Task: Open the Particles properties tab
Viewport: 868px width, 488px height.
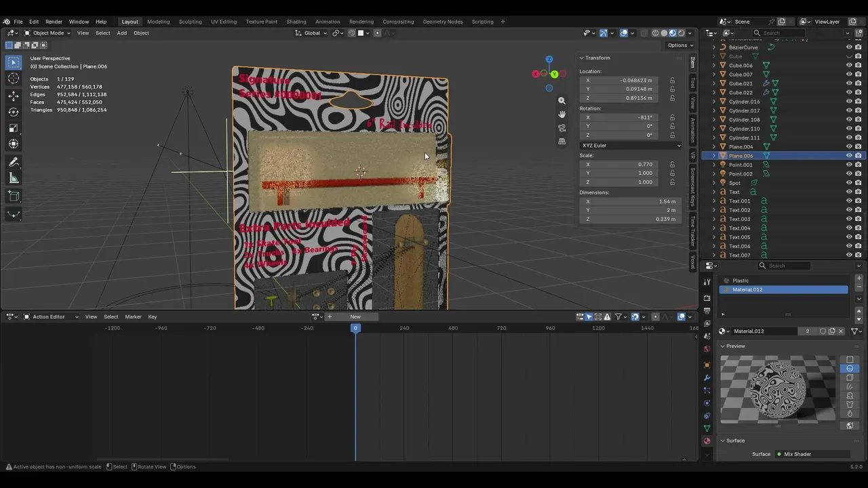Action: [707, 390]
